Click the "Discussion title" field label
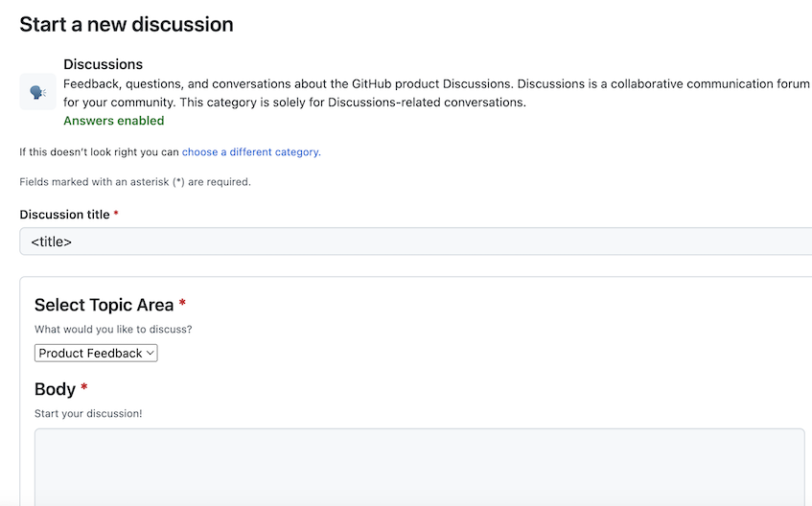The height and width of the screenshot is (506, 812). pyautogui.click(x=64, y=215)
